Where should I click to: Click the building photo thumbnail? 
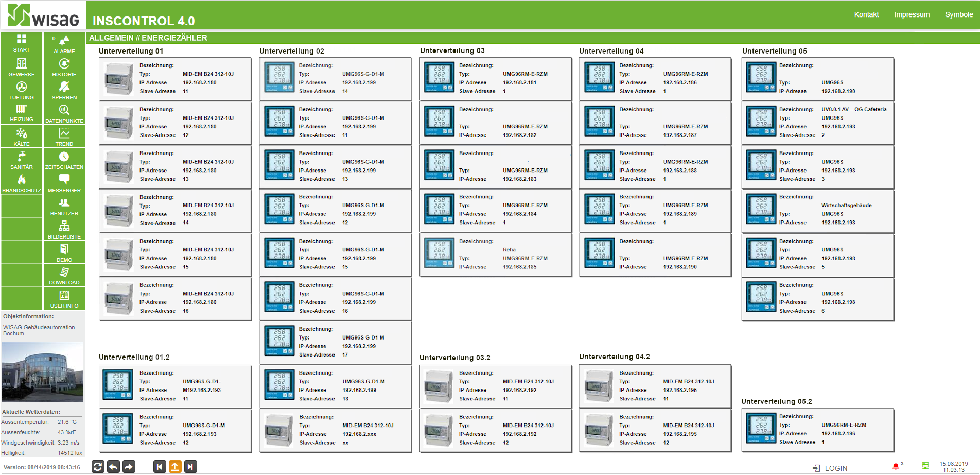(x=43, y=372)
